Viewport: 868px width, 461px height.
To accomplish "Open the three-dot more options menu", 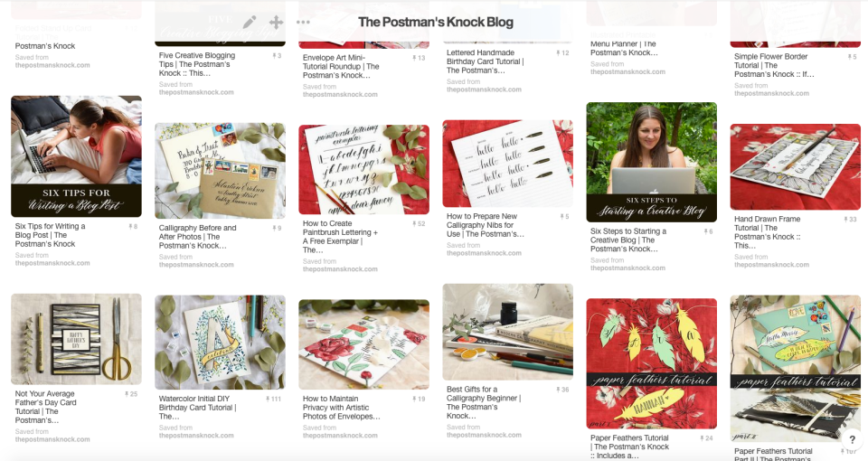I will pyautogui.click(x=303, y=22).
